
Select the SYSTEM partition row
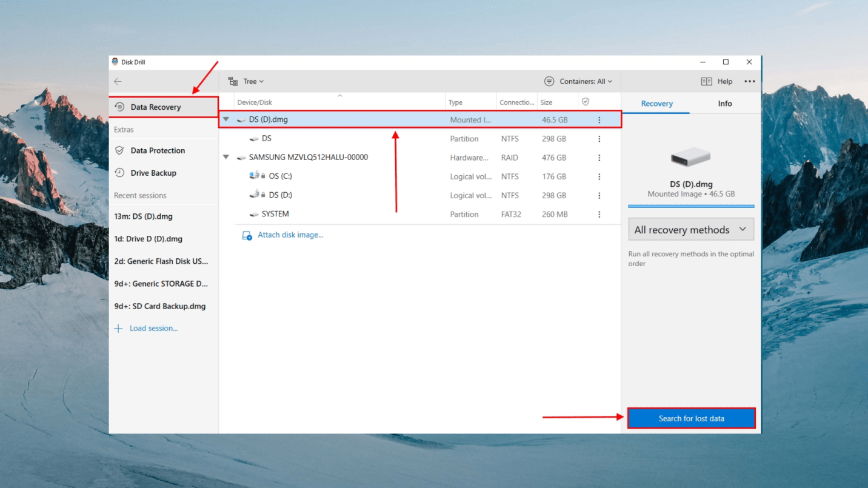pyautogui.click(x=420, y=214)
